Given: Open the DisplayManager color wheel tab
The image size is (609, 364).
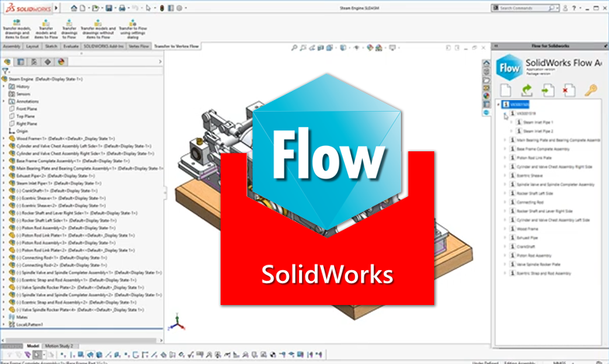Looking at the screenshot, I should pos(61,62).
